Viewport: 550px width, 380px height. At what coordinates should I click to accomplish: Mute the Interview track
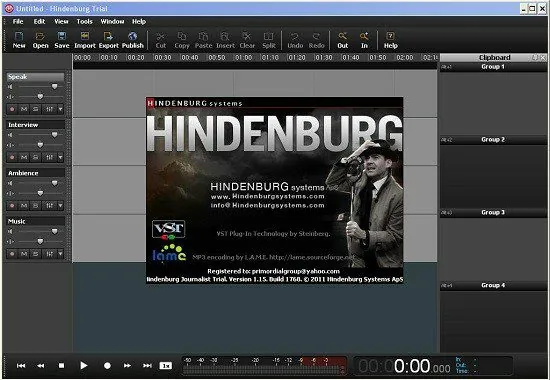(24, 157)
